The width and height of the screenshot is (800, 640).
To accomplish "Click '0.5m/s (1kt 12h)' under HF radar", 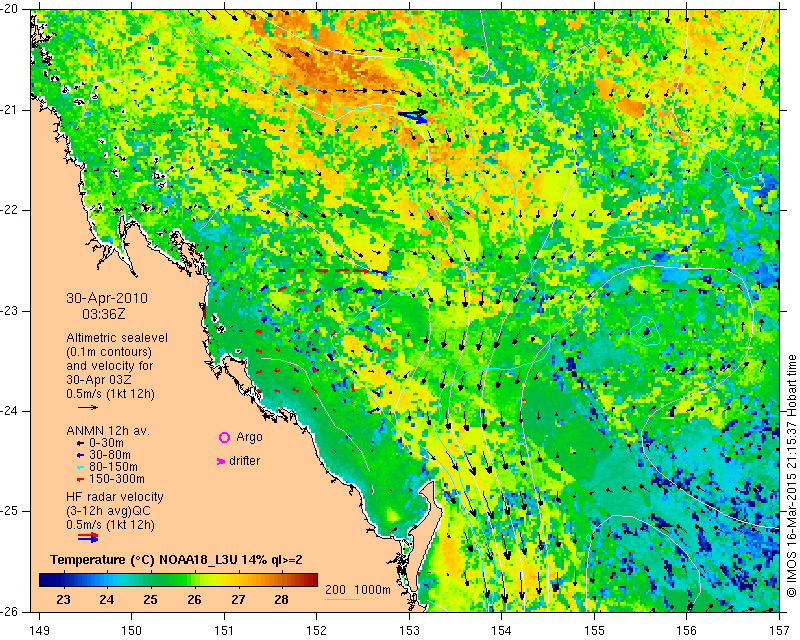I will pos(110,525).
